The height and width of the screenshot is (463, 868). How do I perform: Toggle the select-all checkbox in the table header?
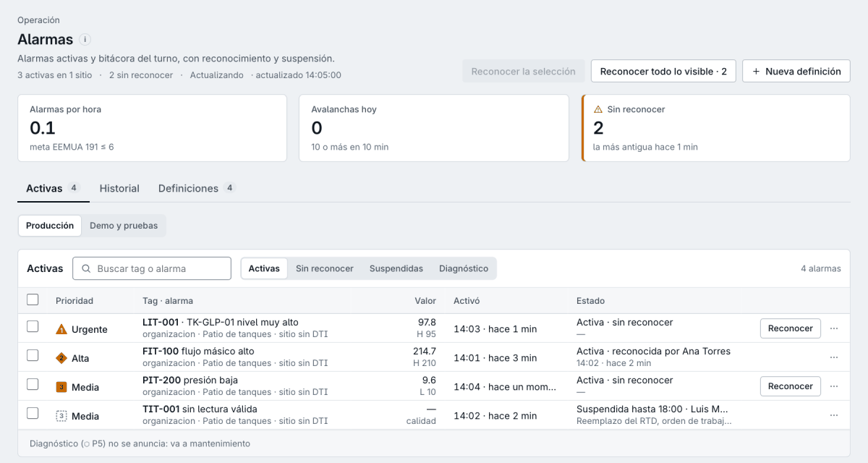pos(33,300)
